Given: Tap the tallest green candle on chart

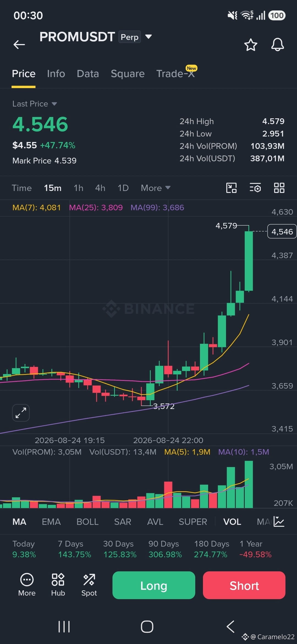Looking at the screenshot, I should point(249,261).
